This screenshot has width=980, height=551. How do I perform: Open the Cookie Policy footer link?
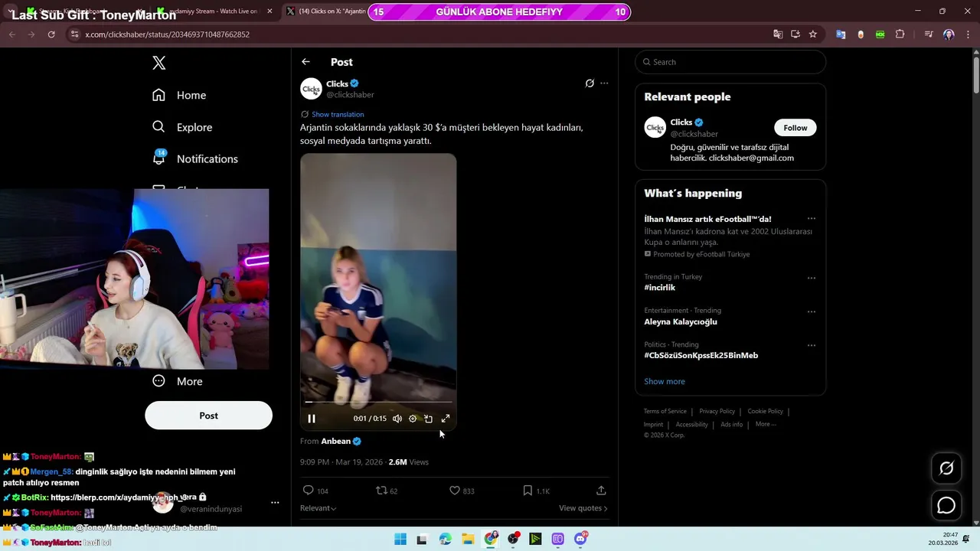point(765,412)
